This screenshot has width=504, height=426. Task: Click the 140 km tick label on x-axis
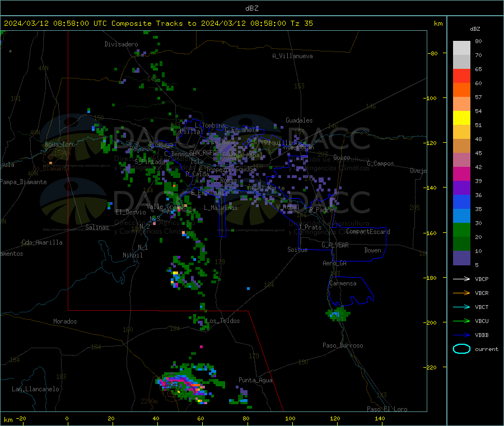tap(380, 418)
